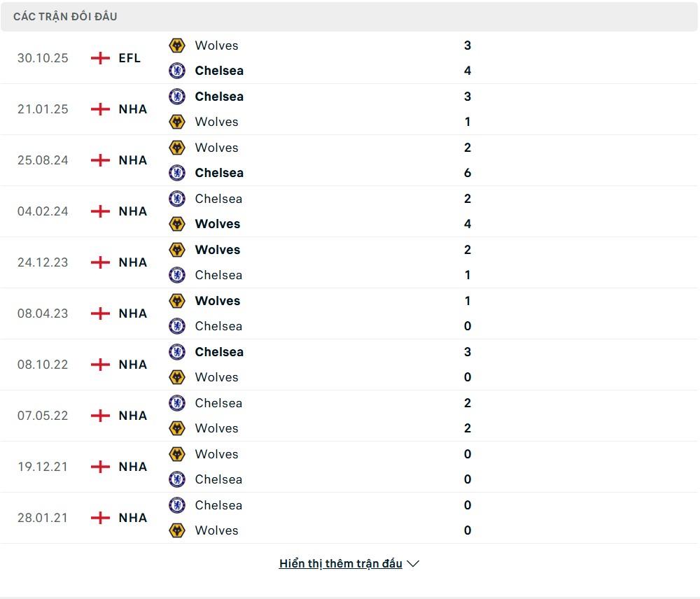Click England flag beside EFL
Image resolution: width=700 pixels, height=599 pixels.
pyautogui.click(x=101, y=58)
